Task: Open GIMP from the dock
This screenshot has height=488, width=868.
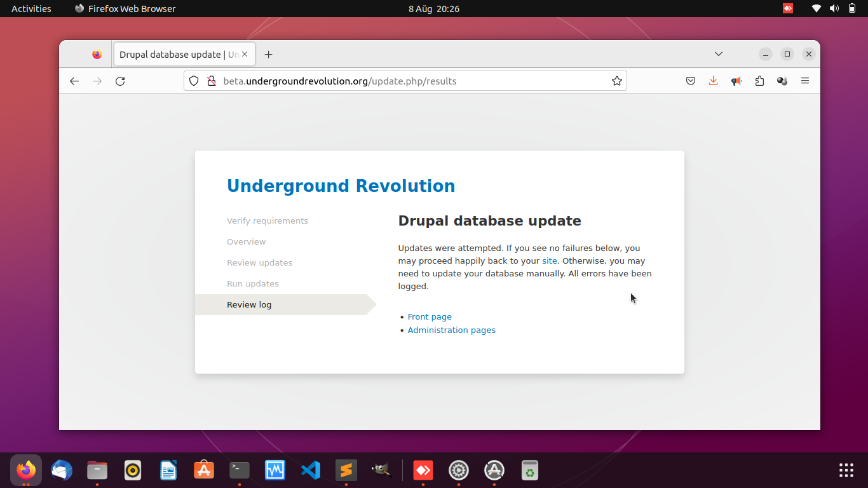Action: (x=382, y=470)
